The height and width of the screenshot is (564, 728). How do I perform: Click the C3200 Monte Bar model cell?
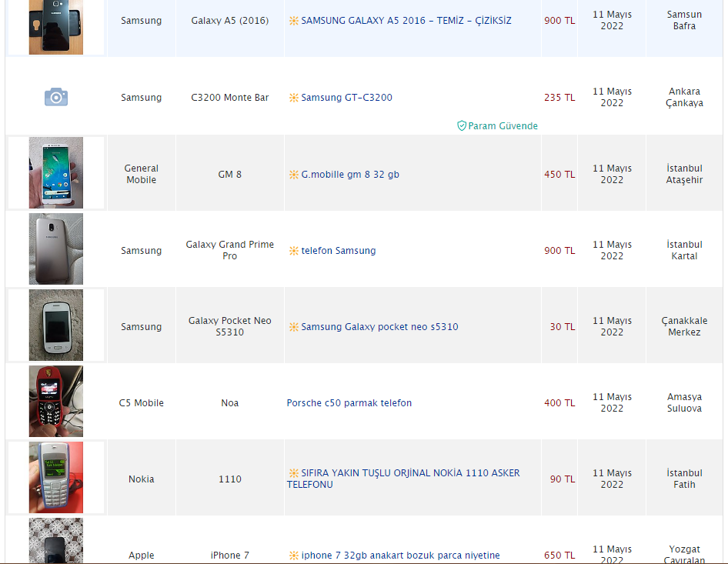pyautogui.click(x=230, y=98)
